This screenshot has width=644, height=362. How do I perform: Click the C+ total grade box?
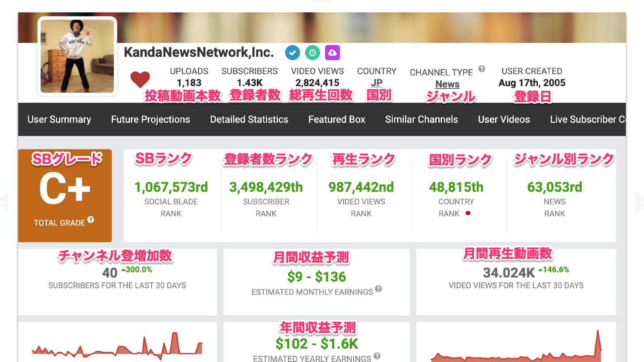[65, 195]
